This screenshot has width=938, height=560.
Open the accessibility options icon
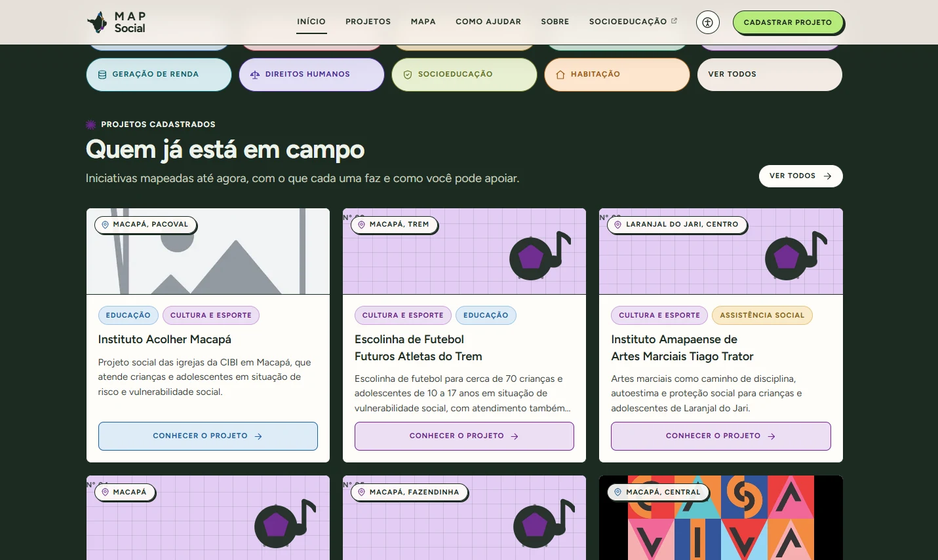[707, 22]
